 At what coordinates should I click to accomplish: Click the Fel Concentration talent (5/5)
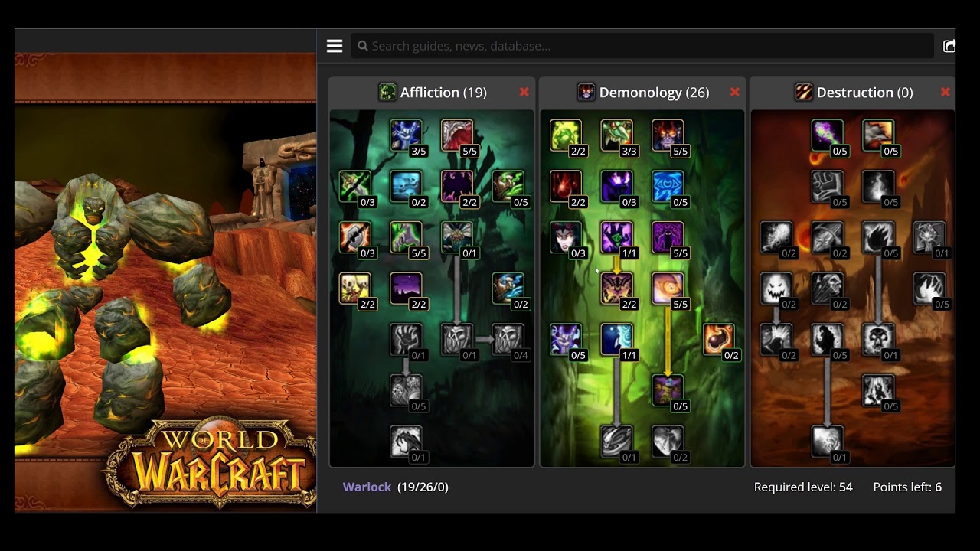[x=406, y=237]
